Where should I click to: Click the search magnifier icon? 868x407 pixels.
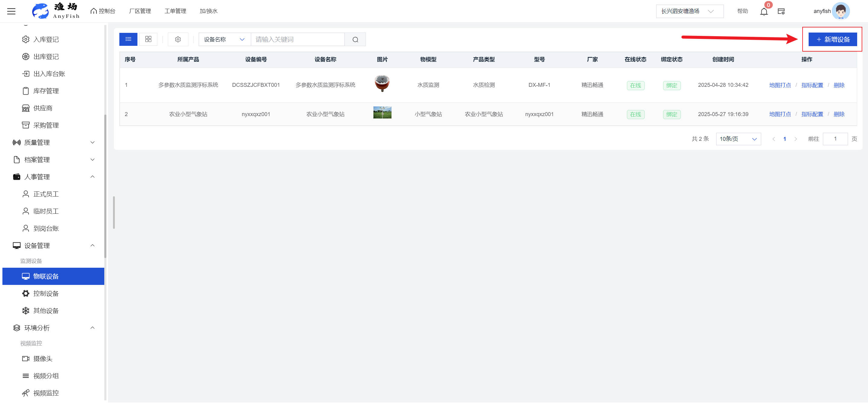pyautogui.click(x=355, y=39)
